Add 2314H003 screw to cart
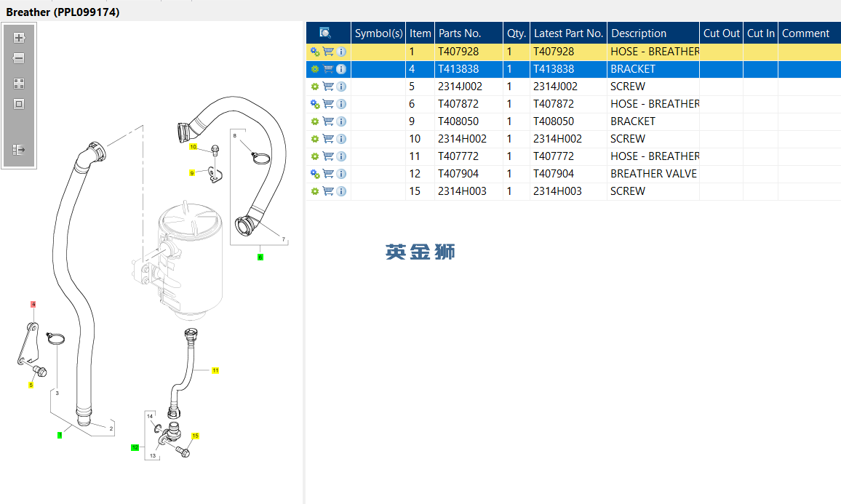 click(x=328, y=191)
